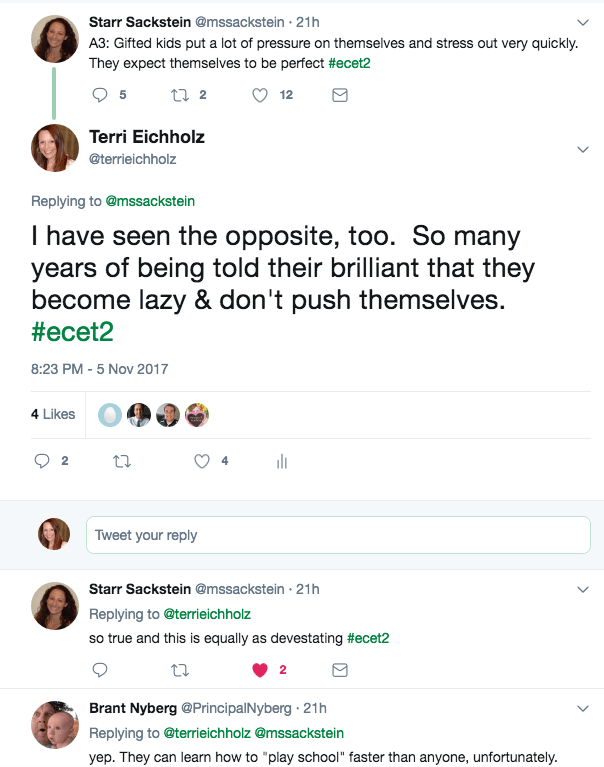Click into the Tweet your reply box
604x767 pixels.
338,535
